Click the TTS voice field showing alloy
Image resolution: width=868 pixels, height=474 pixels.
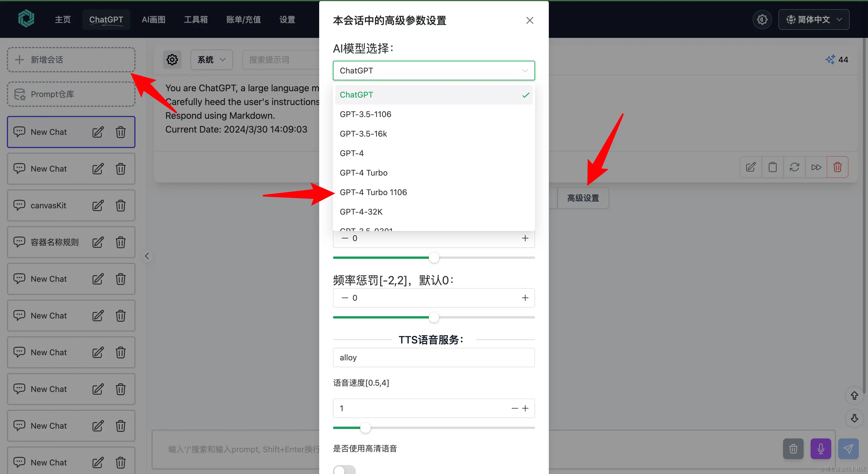[434, 358]
